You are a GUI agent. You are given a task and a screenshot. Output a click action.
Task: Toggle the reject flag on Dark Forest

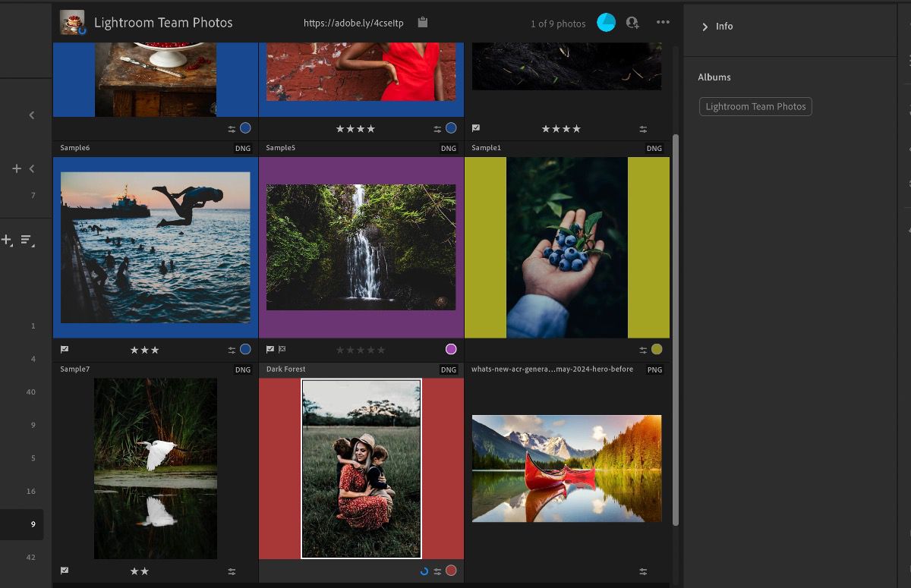pyautogui.click(x=282, y=349)
